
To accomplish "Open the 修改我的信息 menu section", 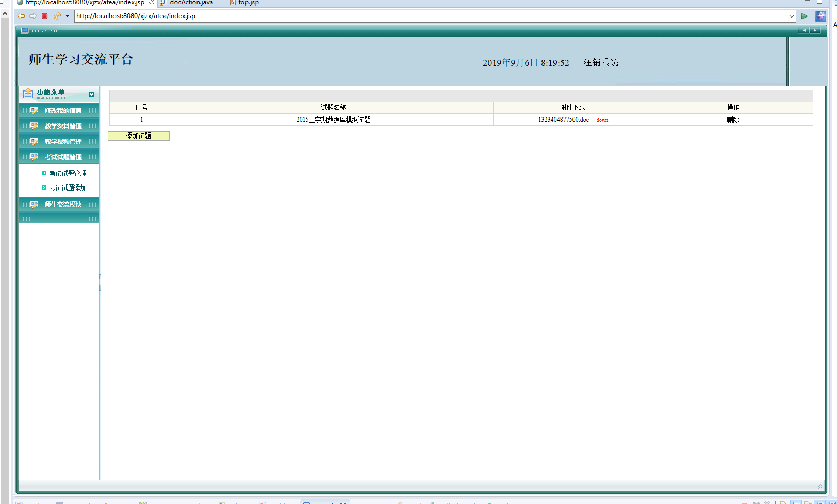I will pyautogui.click(x=59, y=110).
